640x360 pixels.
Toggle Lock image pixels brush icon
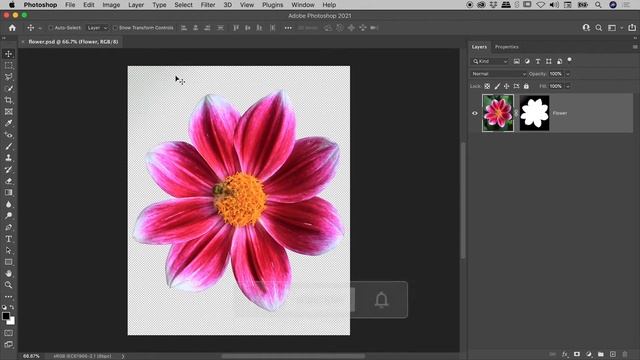(497, 86)
